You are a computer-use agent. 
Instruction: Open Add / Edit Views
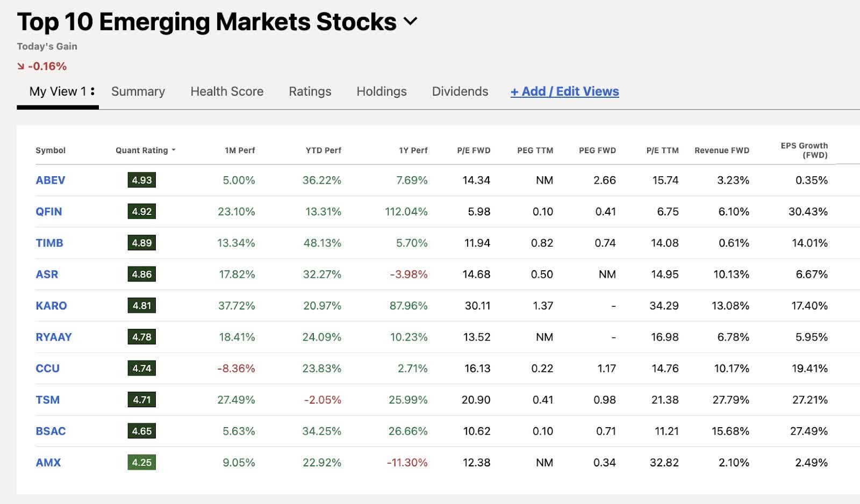click(564, 91)
